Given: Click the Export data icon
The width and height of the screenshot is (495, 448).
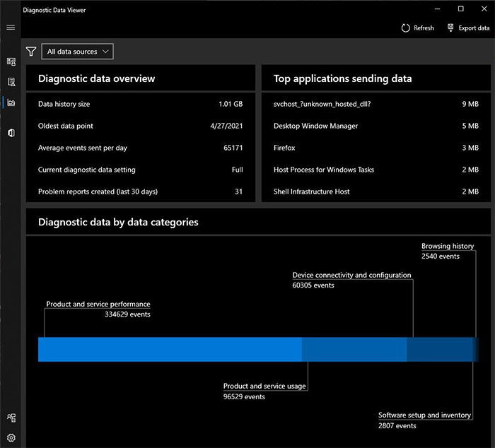Looking at the screenshot, I should coord(450,28).
